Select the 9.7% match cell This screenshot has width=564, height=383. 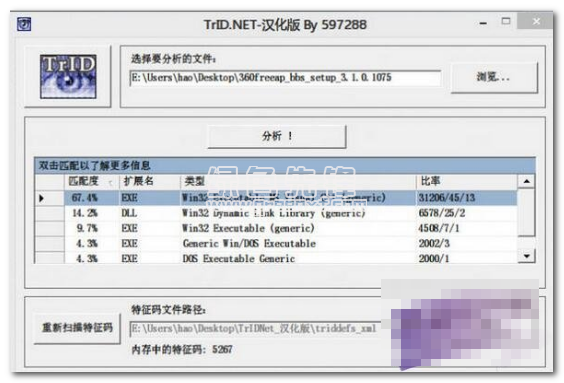pos(91,228)
